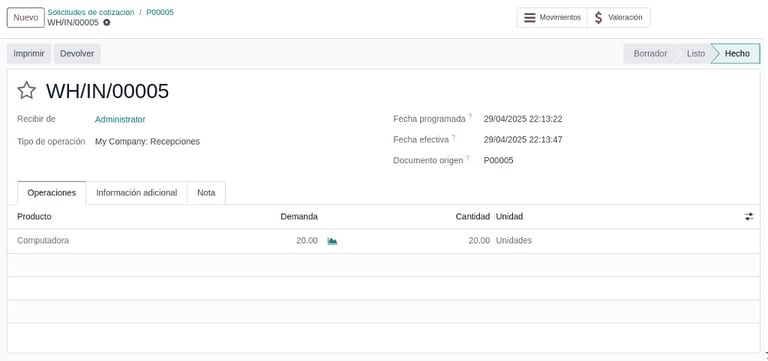The image size is (768, 361).
Task: Select the Unidades cell in Computadora row
Action: click(514, 241)
